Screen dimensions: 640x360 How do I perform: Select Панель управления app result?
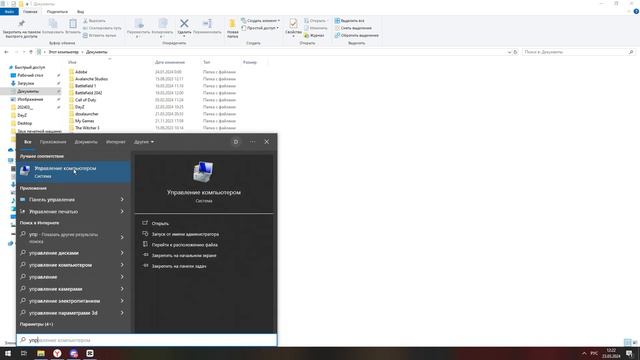pyautogui.click(x=52, y=200)
